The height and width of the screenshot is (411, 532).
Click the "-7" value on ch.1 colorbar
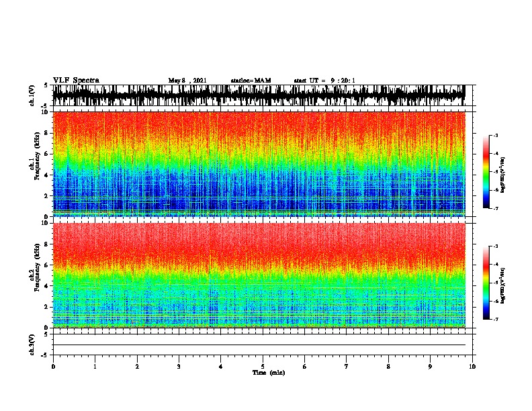click(496, 208)
